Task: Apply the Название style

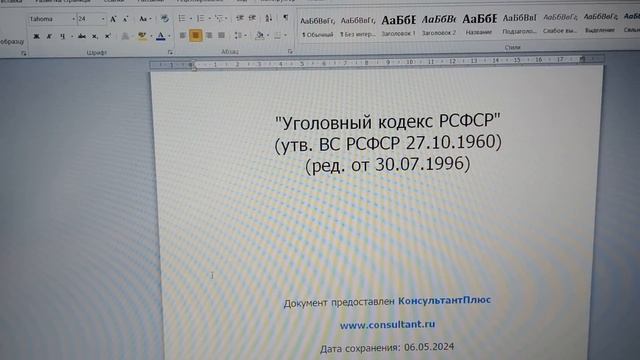Action: [479, 25]
